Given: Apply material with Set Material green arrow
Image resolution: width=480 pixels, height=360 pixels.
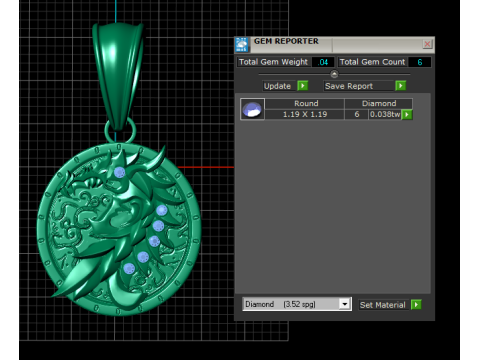Looking at the screenshot, I should pos(416,305).
